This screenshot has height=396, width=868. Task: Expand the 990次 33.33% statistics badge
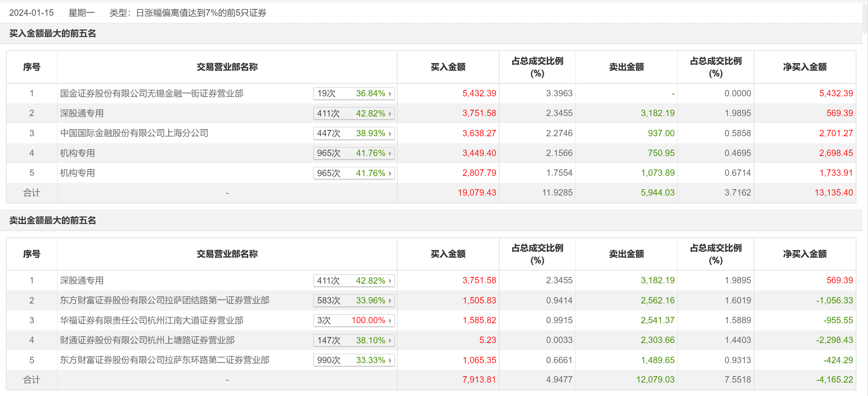pyautogui.click(x=353, y=360)
